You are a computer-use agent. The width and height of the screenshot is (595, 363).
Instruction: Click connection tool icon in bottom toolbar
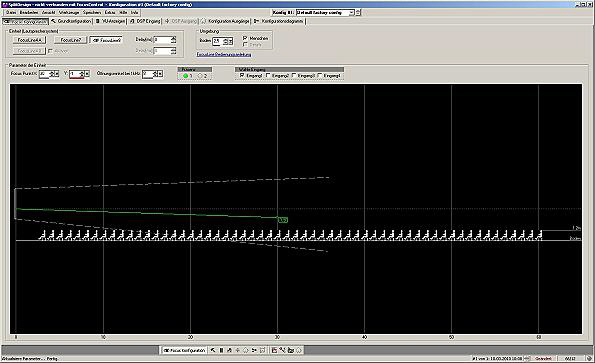point(282,350)
